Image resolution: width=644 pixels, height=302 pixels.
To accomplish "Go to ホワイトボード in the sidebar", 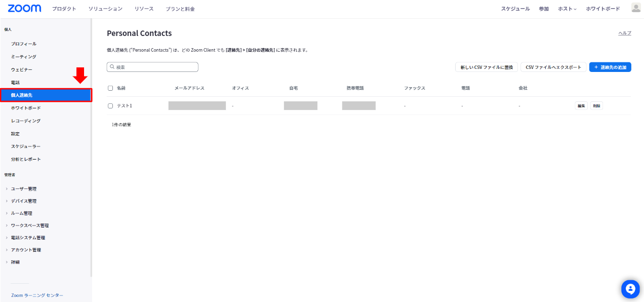I will point(26,108).
